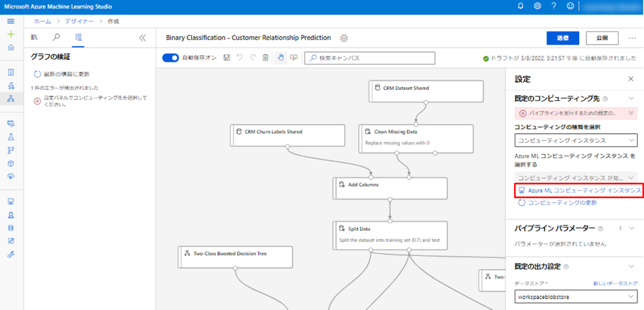Image resolution: width=644 pixels, height=310 pixels.
Task: Select the CRM Dataset Shared node
Action: (x=426, y=92)
